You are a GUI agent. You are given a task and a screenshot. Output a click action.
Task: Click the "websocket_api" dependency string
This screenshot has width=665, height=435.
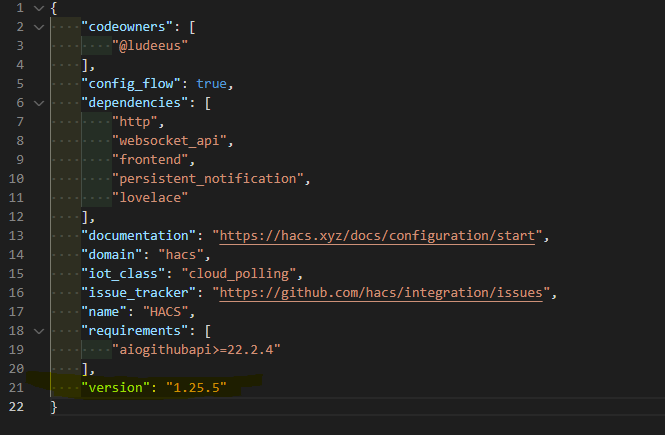click(169, 141)
